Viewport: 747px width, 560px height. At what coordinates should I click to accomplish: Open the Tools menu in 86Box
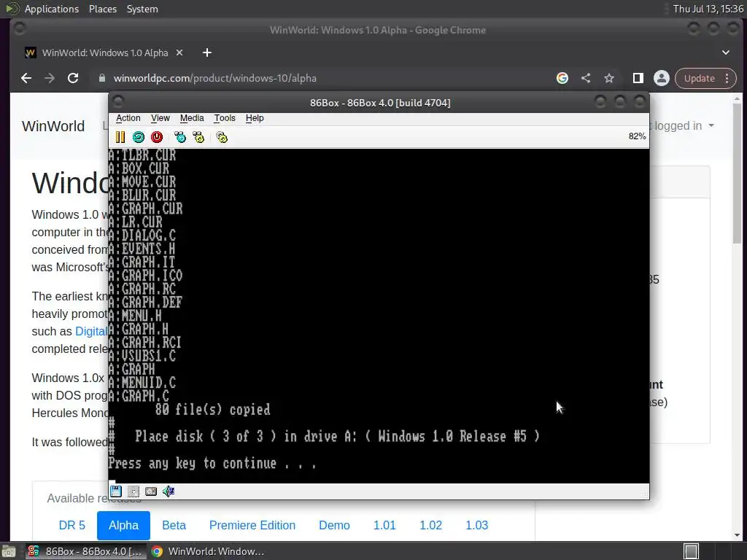click(x=225, y=118)
